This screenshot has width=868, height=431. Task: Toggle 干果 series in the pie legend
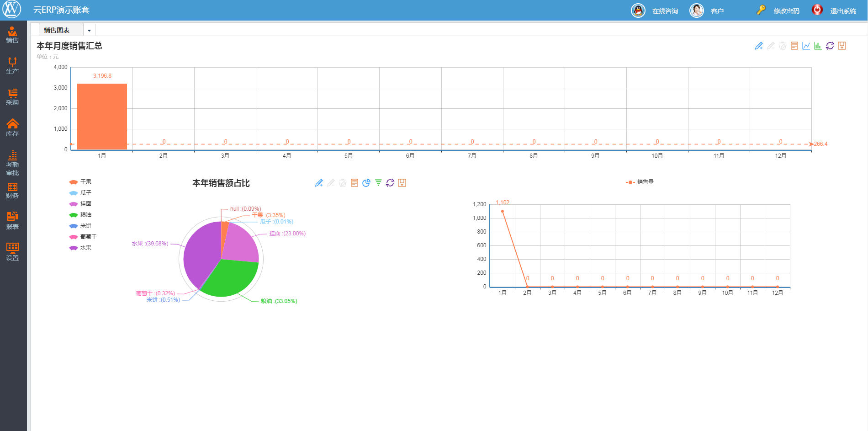click(x=80, y=182)
